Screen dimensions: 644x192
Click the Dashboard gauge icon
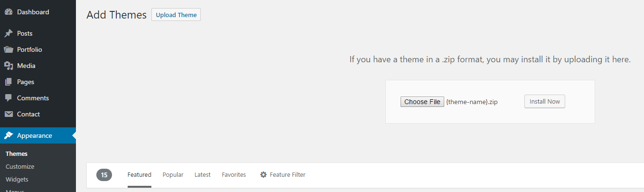9,12
